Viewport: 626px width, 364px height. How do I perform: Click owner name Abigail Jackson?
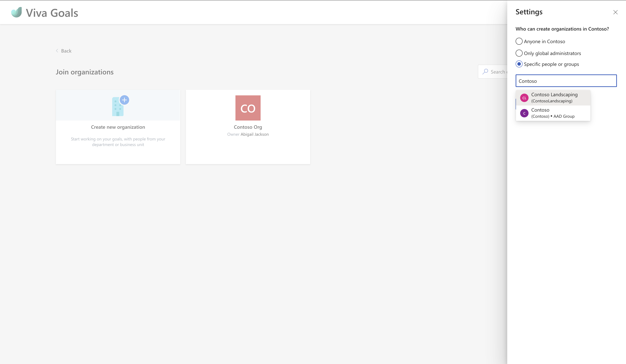(255, 134)
